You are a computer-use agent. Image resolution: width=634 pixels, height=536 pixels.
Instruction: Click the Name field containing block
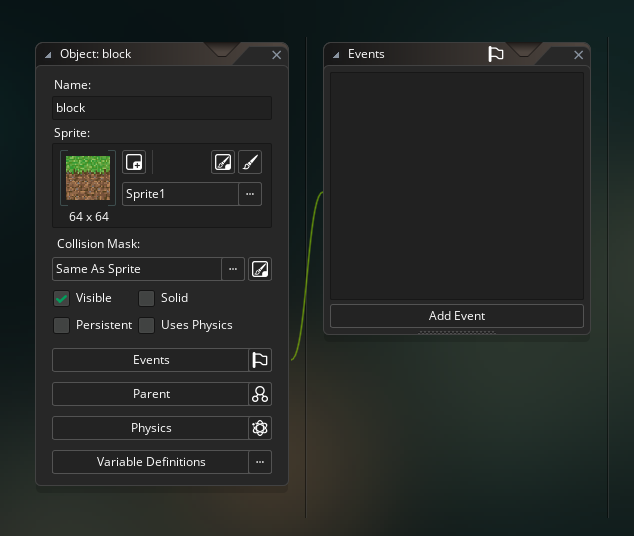pyautogui.click(x=162, y=108)
